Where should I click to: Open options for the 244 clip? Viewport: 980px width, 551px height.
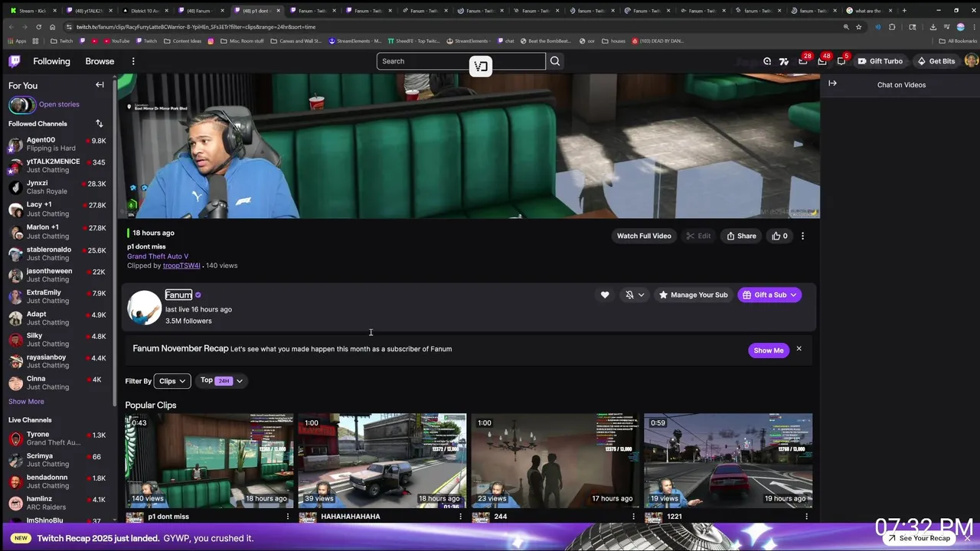coord(633,517)
